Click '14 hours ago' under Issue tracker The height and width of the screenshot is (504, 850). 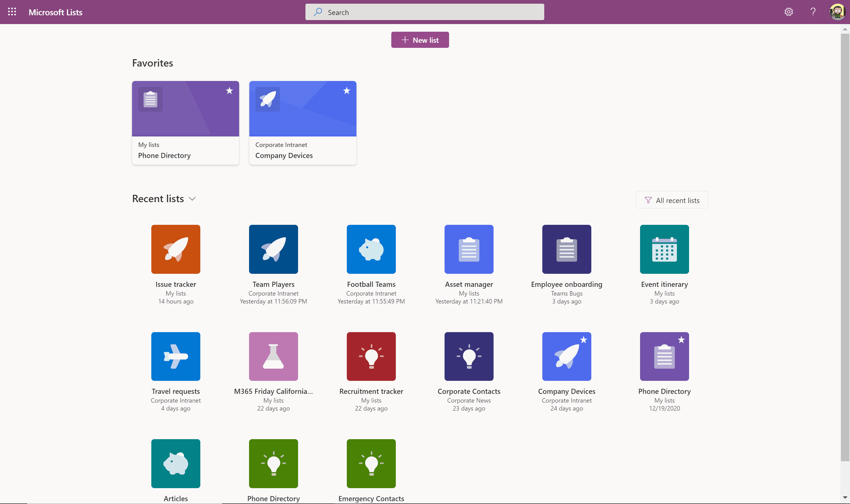click(176, 301)
